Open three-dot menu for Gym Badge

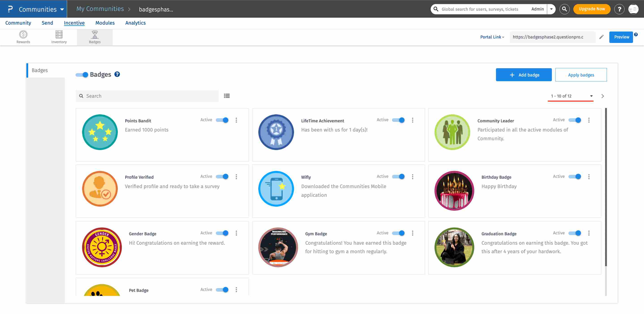[412, 233]
